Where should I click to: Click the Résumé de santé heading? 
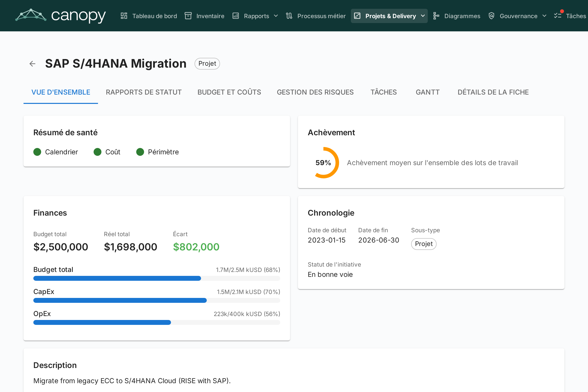[65, 133]
